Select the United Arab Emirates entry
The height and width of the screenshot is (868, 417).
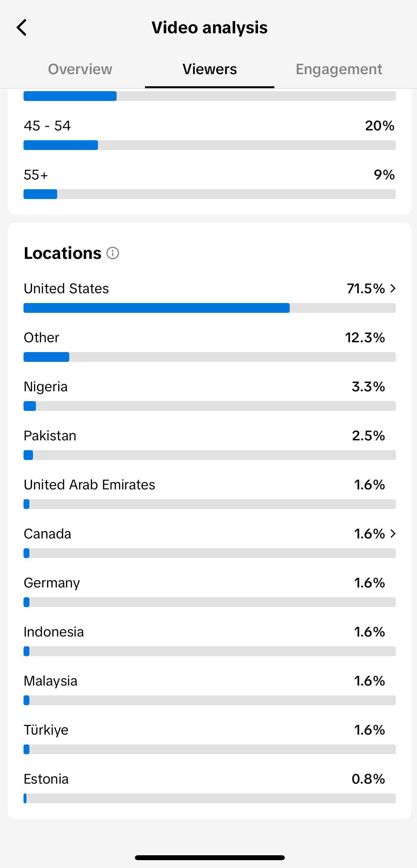[x=210, y=493]
